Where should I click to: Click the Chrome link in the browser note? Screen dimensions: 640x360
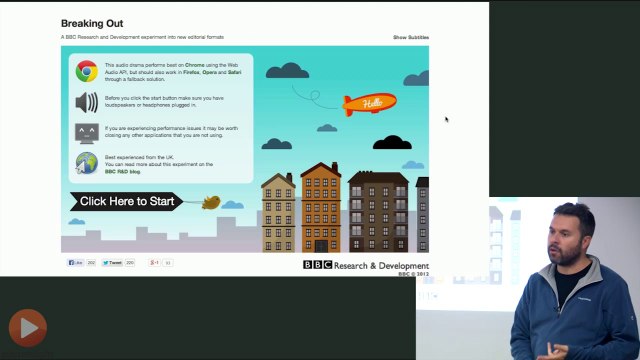pyautogui.click(x=195, y=65)
